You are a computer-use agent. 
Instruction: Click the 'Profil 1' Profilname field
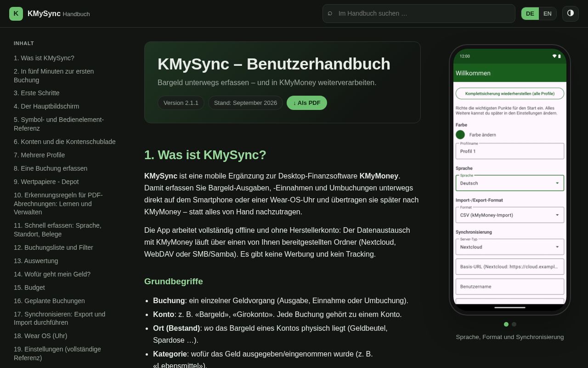point(510,151)
